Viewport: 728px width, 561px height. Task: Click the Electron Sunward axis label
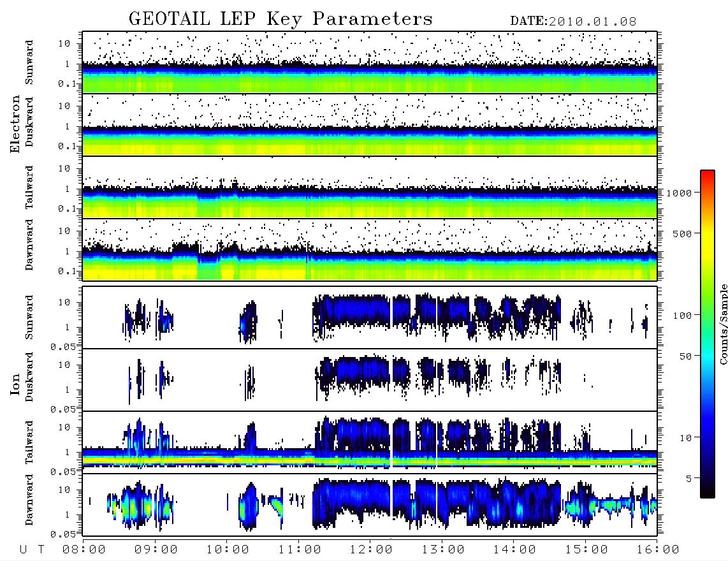pos(29,62)
